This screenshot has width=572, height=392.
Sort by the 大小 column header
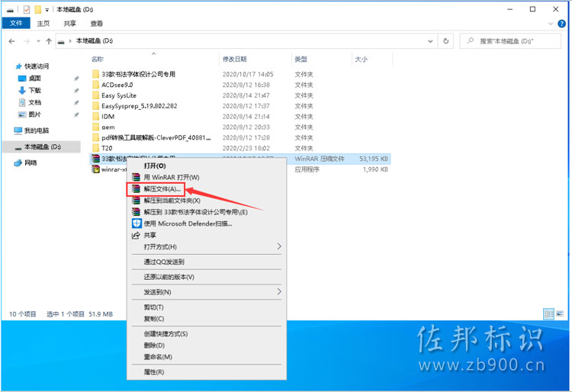372,59
